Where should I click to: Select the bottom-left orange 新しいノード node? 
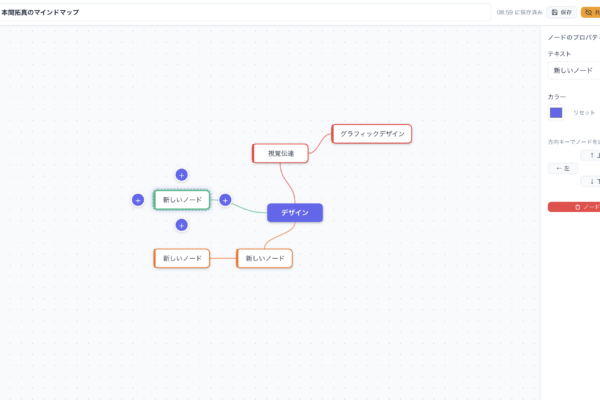pyautogui.click(x=182, y=258)
